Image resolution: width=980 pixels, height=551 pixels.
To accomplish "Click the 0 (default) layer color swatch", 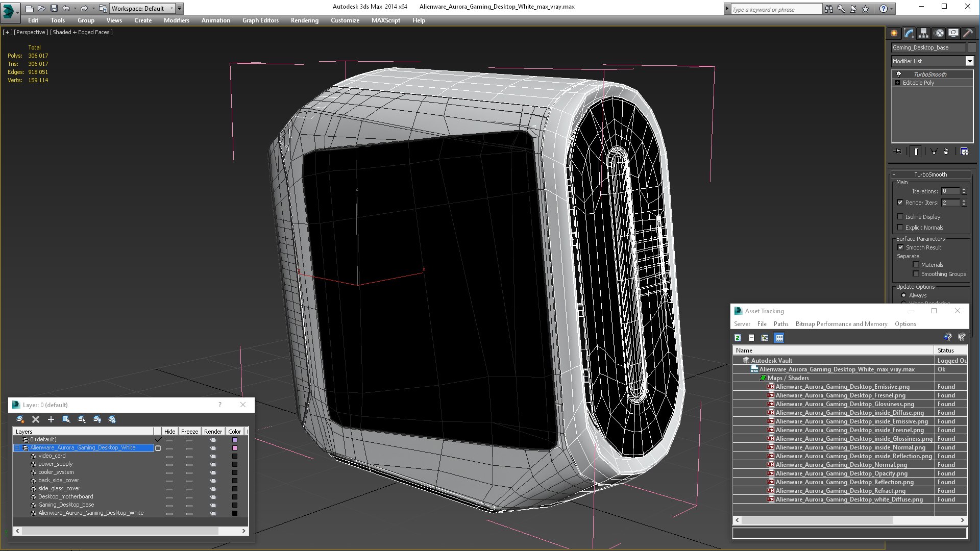I will pyautogui.click(x=235, y=440).
